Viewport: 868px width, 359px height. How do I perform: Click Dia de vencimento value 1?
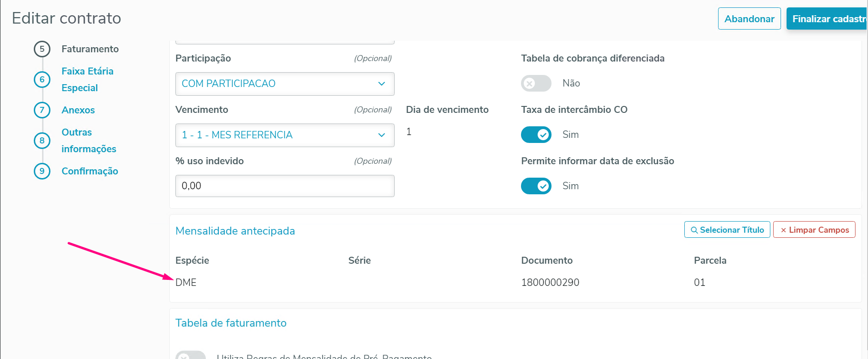pos(409,132)
